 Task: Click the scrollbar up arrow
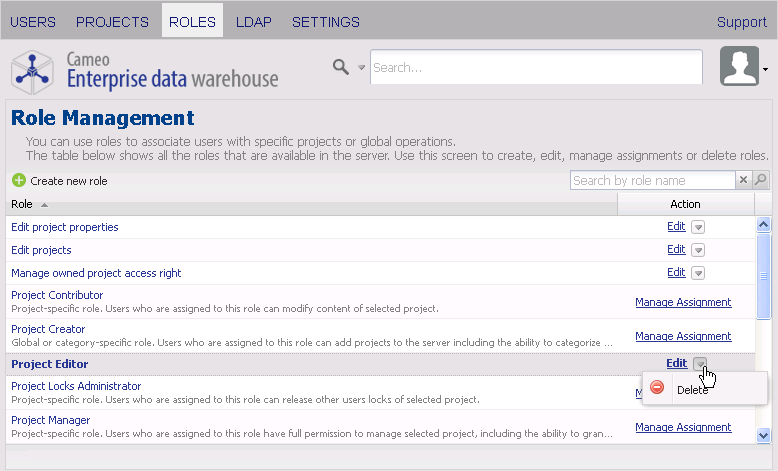tap(764, 226)
